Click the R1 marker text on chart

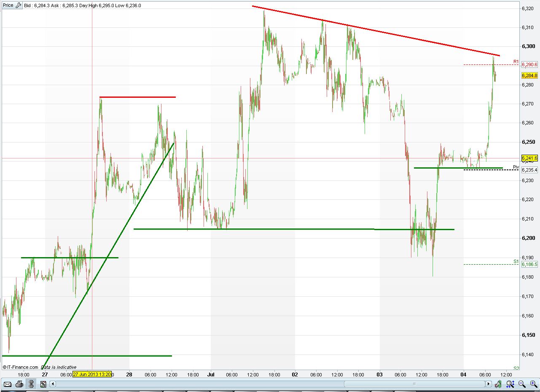(x=516, y=62)
